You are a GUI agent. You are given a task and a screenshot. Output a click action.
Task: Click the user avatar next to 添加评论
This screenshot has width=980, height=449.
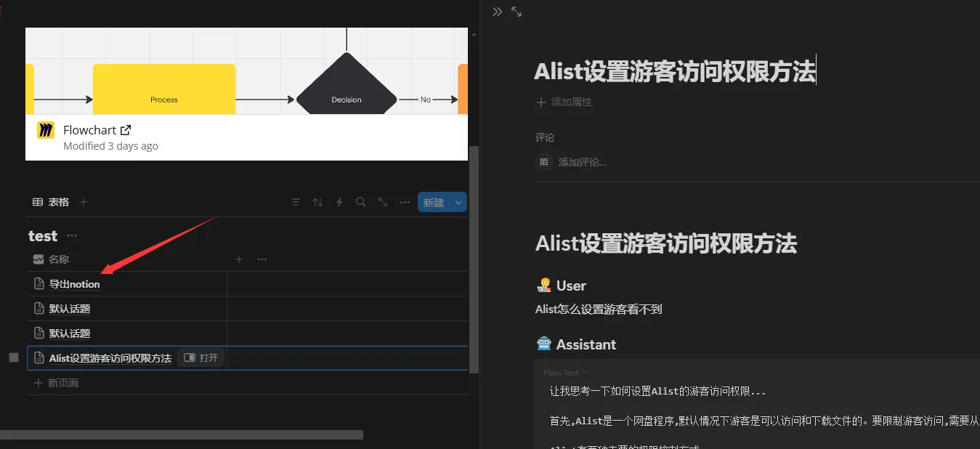click(544, 162)
